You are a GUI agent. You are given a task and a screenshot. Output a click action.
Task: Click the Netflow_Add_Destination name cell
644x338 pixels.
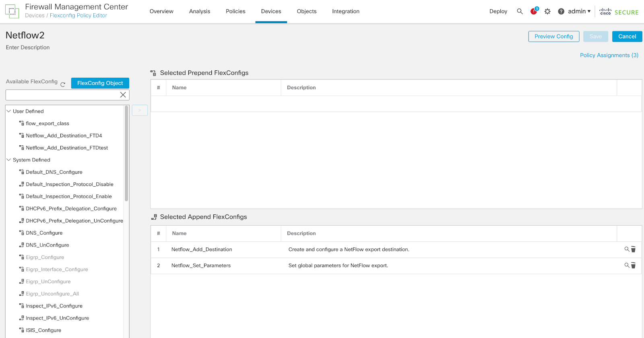click(x=202, y=249)
